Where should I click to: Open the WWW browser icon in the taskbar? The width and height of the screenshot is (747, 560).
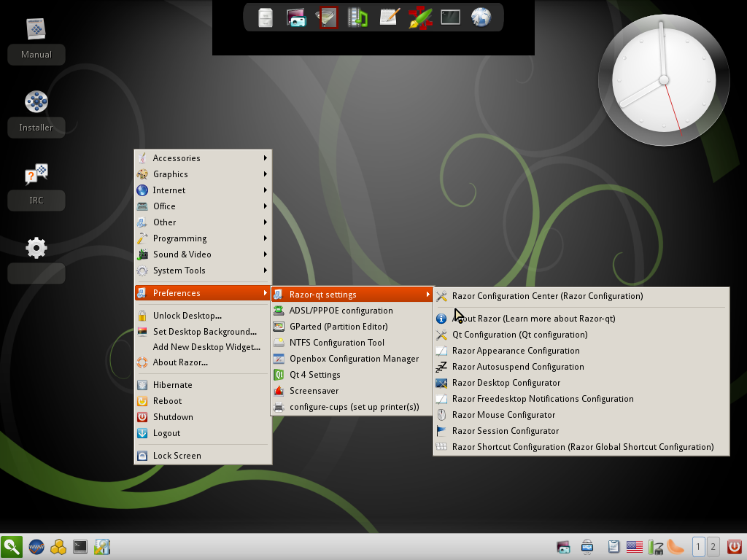[36, 547]
